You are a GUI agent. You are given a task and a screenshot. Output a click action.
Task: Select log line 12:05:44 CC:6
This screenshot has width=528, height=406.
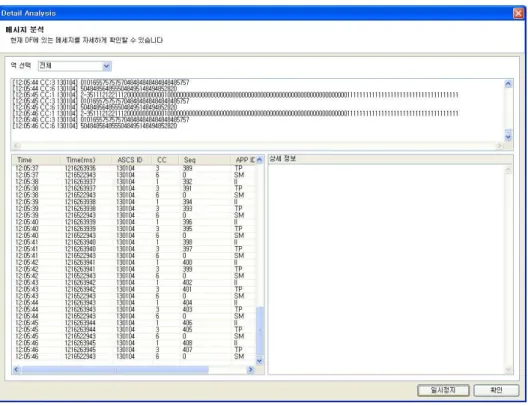click(x=95, y=89)
